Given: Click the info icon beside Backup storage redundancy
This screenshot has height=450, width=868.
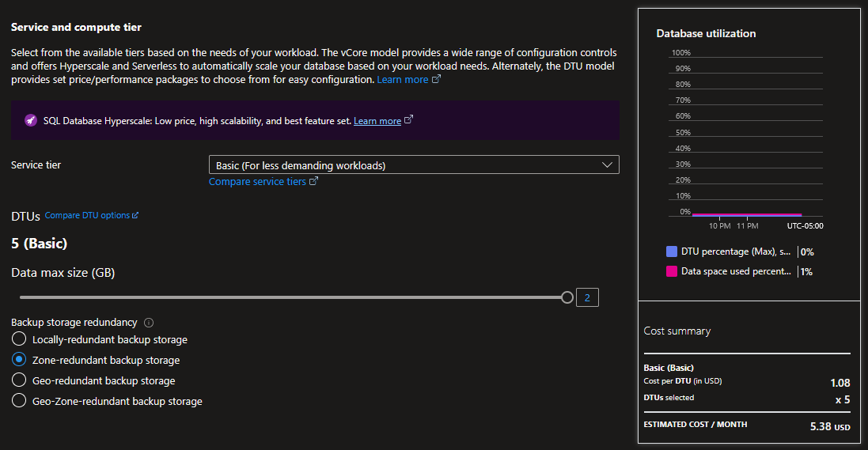Looking at the screenshot, I should pos(149,323).
